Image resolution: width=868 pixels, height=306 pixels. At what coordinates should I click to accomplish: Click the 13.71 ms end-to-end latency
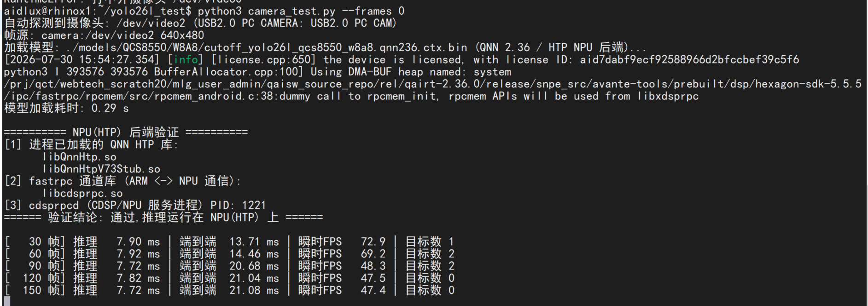254,242
